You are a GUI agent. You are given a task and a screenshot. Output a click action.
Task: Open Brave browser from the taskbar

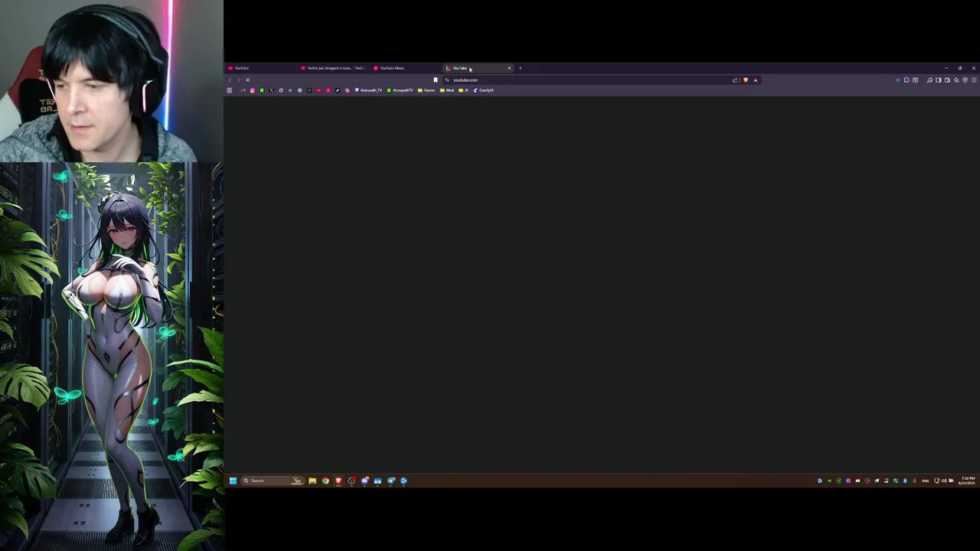coord(338,481)
